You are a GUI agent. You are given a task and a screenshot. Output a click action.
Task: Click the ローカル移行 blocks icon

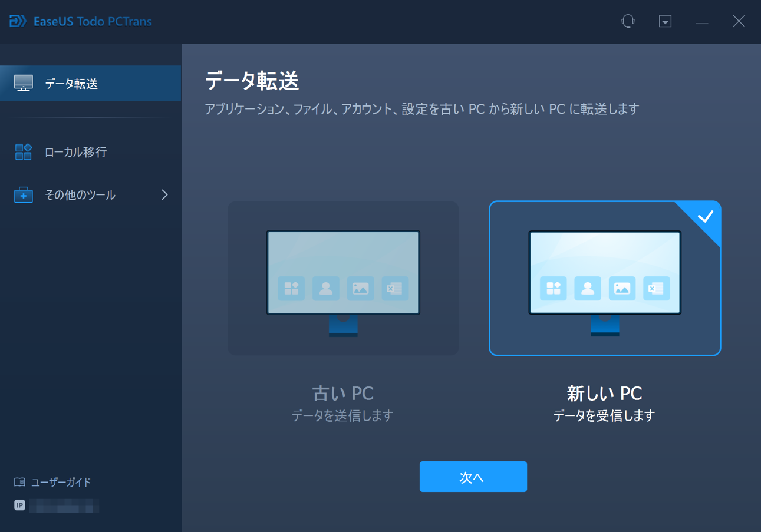coord(23,152)
